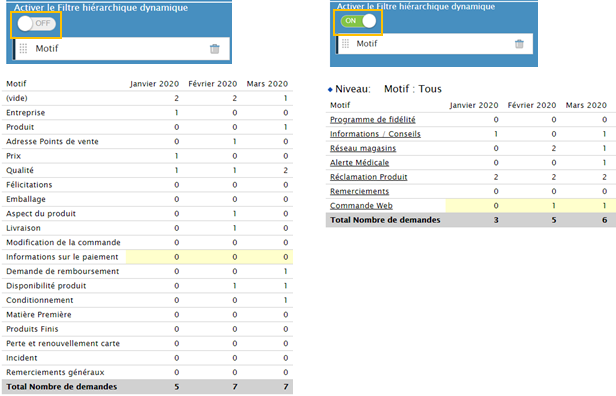
Task: Turn off the right ON filter toggle
Action: click(x=358, y=21)
